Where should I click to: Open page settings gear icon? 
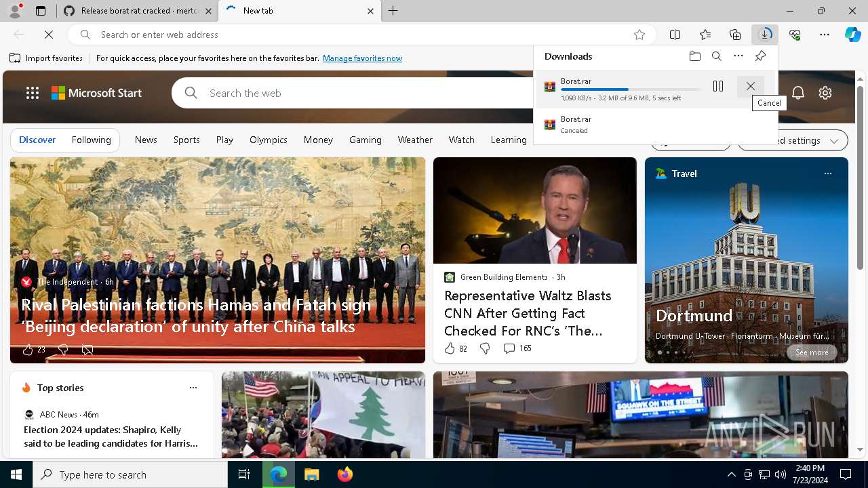(x=825, y=93)
